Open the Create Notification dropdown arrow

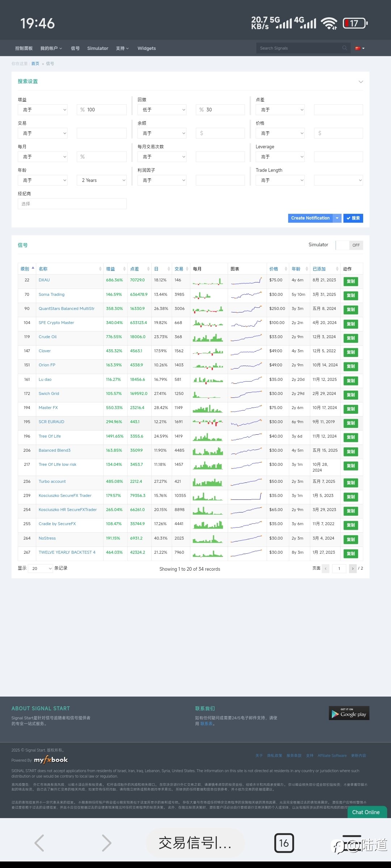[x=337, y=218]
